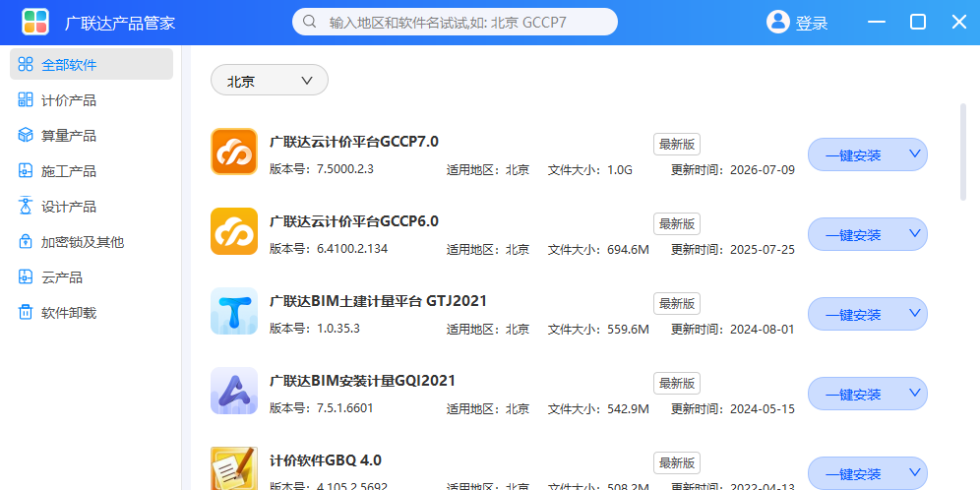Viewport: 980px width, 490px height.
Task: Open the 全部软件 sidebar category
Action: tap(92, 64)
